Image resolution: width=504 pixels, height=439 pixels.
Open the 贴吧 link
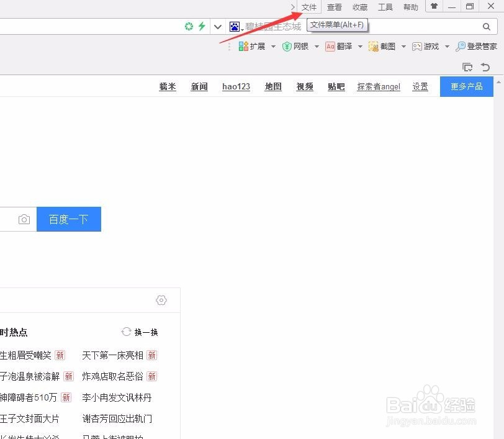[336, 86]
